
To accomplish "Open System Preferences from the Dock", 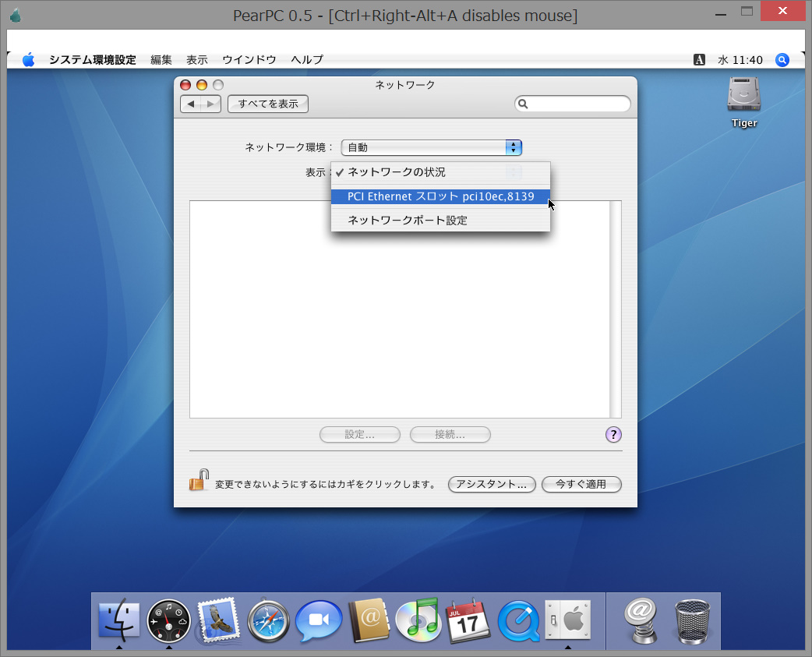I will tap(568, 620).
